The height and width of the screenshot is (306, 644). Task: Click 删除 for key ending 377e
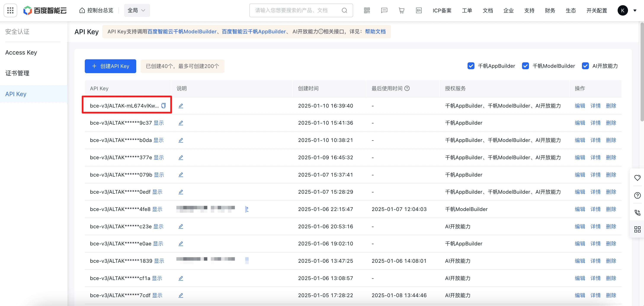(611, 157)
